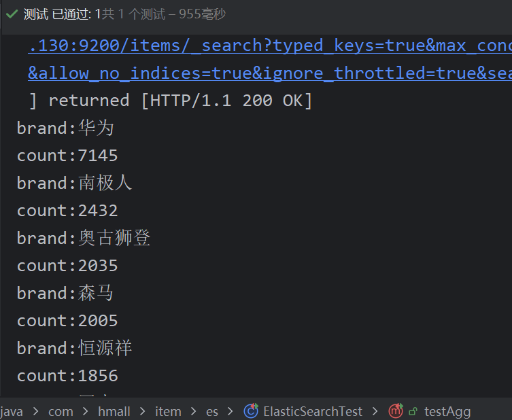512x420 pixels.
Task: Click the '测试 已通过: 1共 1 个测试' status text
Action: pyautogui.click(x=95, y=14)
